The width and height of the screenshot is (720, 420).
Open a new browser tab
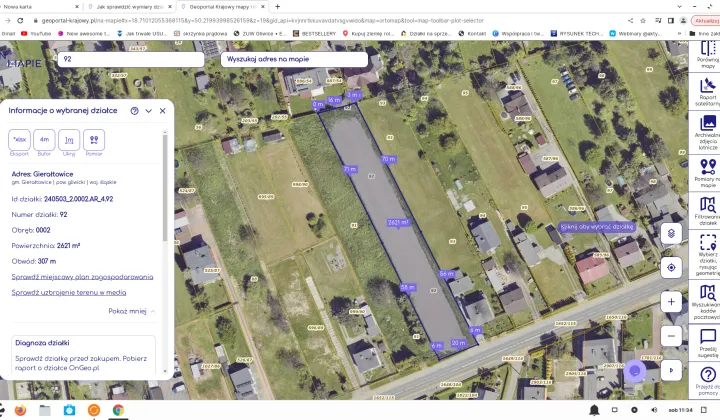(x=277, y=7)
